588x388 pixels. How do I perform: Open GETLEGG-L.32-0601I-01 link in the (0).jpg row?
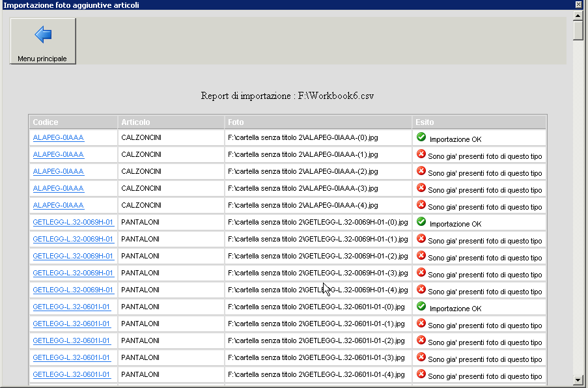click(x=72, y=307)
